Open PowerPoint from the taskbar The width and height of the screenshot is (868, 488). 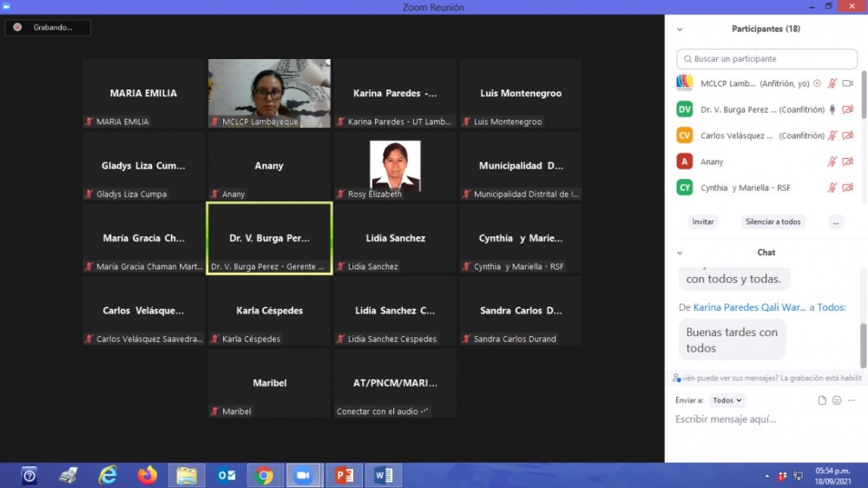(345, 475)
